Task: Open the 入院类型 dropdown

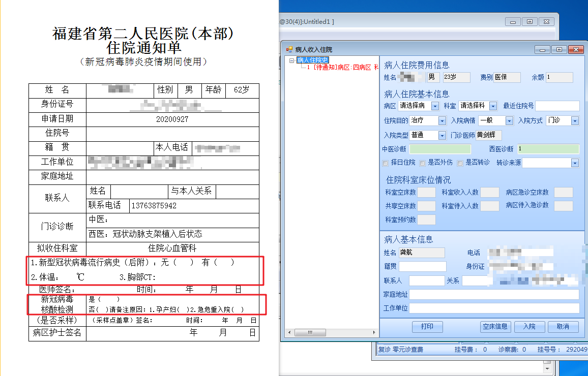Action: [x=442, y=135]
